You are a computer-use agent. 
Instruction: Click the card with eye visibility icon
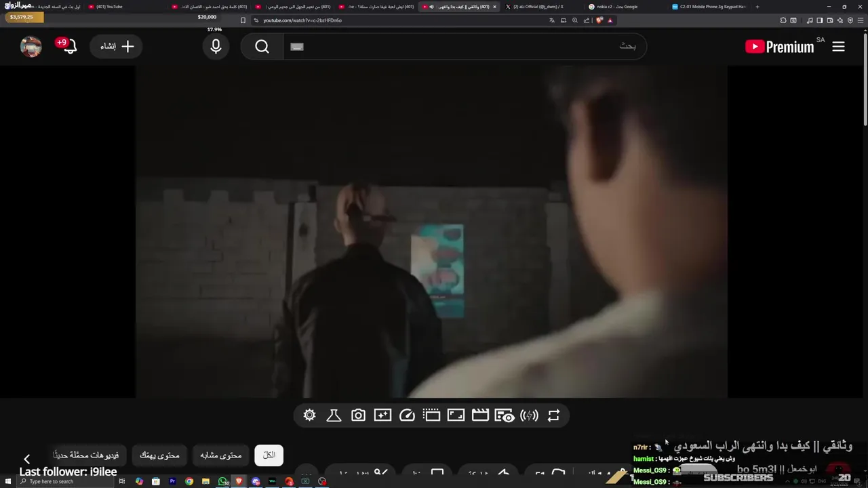click(x=505, y=415)
